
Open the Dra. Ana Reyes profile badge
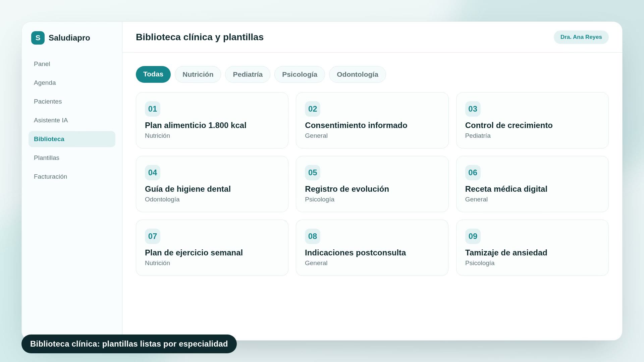[x=581, y=37]
